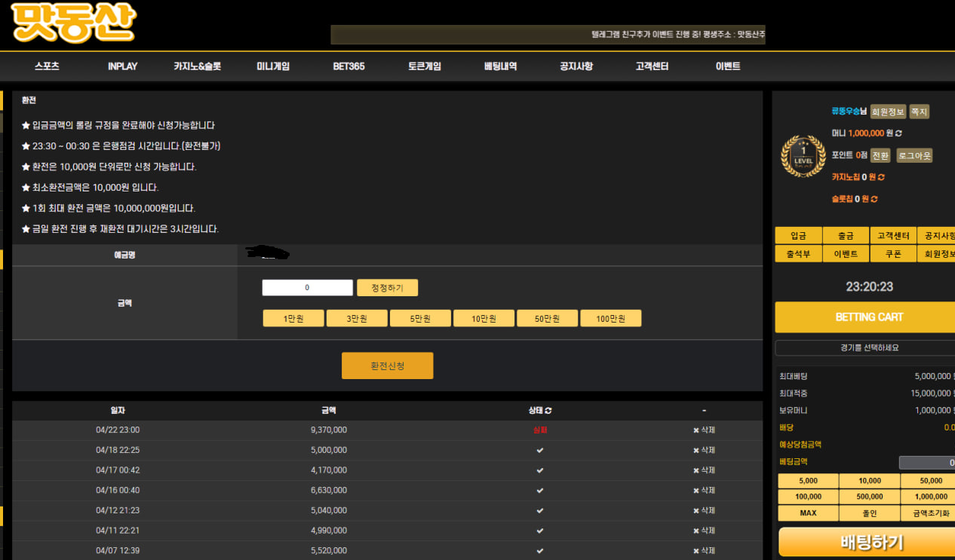955x560 pixels.
Task: Refresh the 슬롯칩 balance icon
Action: [874, 199]
